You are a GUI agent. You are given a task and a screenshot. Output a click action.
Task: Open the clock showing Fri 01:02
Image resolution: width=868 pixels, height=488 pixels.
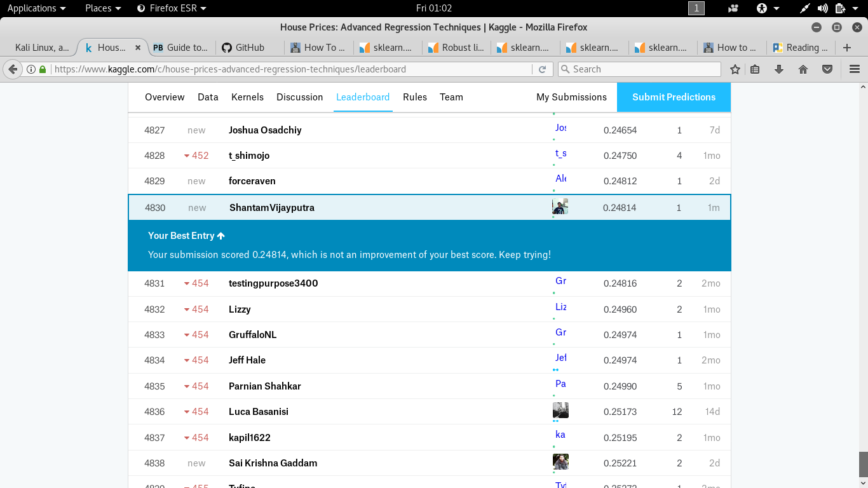(434, 8)
